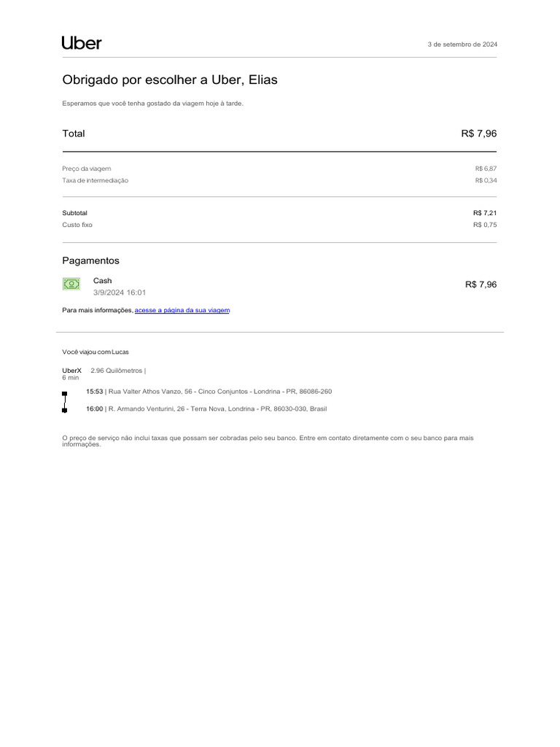
Task: Click the Subtotal value R$ 7,21
Action: point(485,213)
